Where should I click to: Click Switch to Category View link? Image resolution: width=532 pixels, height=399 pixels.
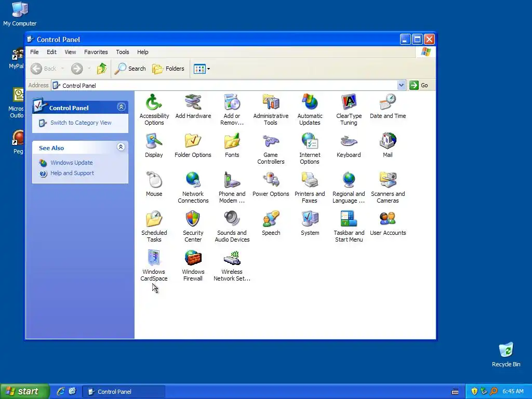pos(81,123)
